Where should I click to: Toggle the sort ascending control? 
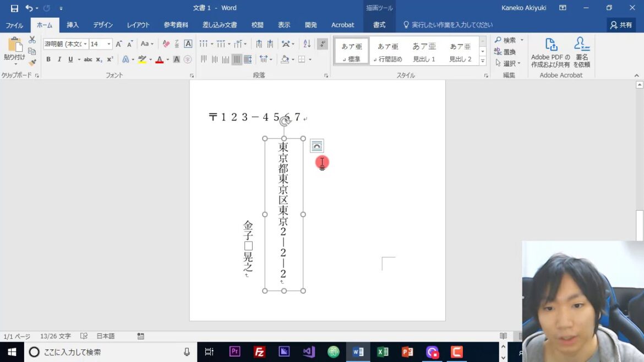307,43
